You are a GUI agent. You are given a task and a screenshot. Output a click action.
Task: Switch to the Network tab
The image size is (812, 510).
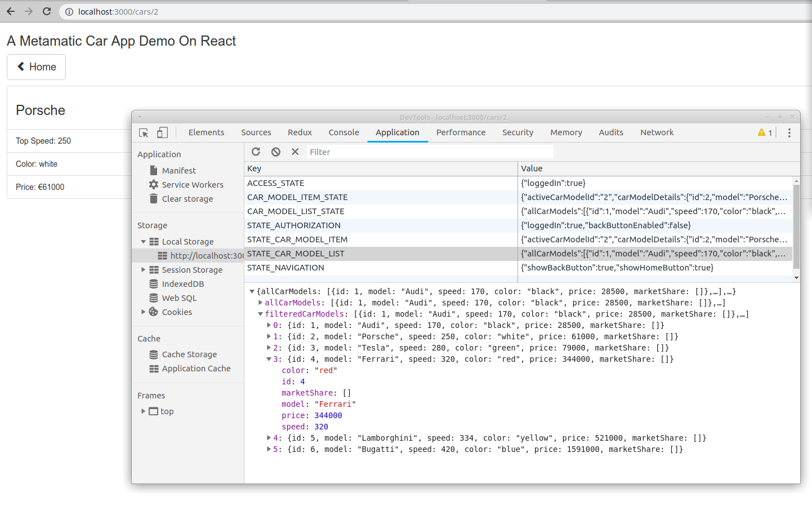(x=657, y=132)
